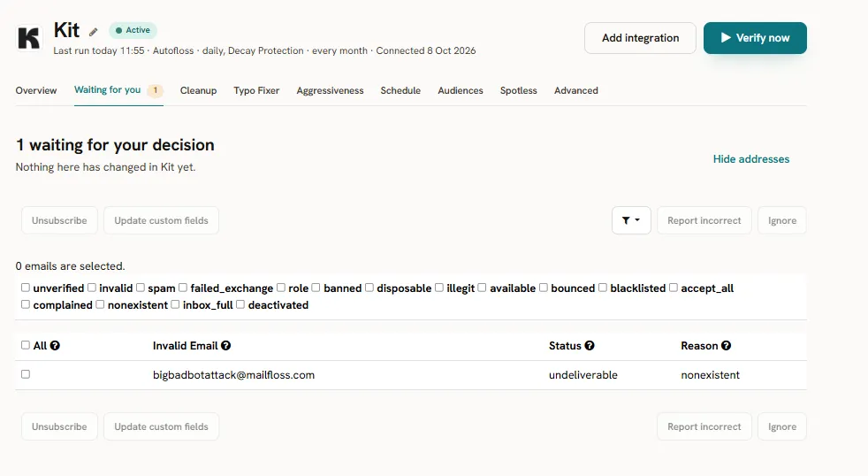Click the Hide addresses link

751,159
